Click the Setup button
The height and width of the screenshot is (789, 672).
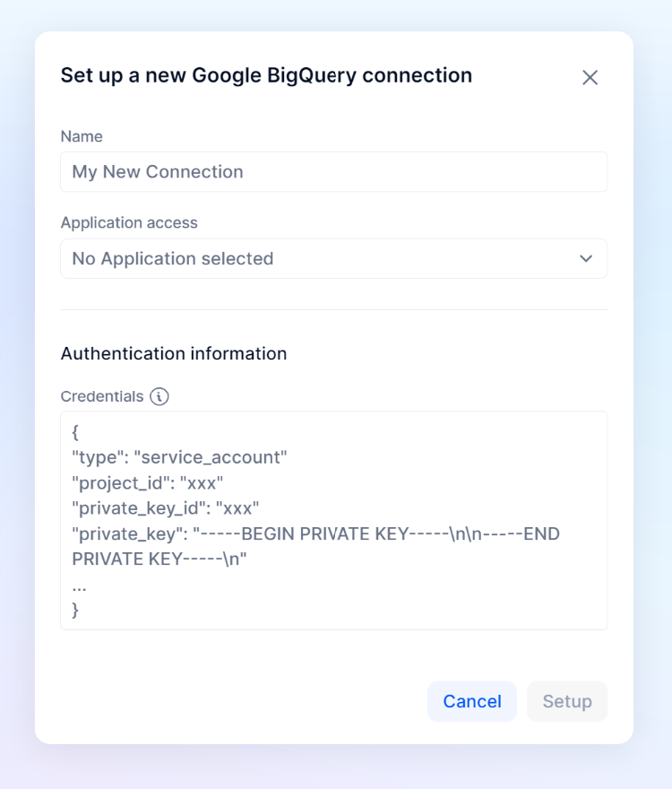[567, 701]
